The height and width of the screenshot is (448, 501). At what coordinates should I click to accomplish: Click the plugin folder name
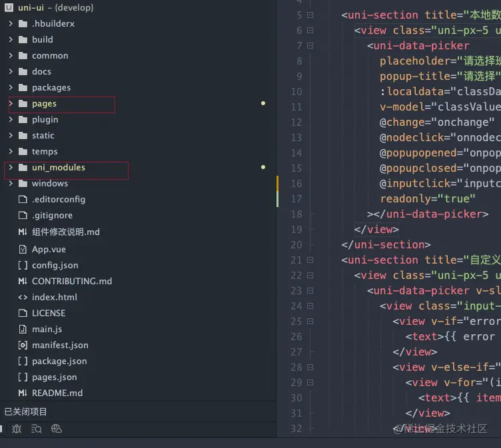tap(45, 119)
